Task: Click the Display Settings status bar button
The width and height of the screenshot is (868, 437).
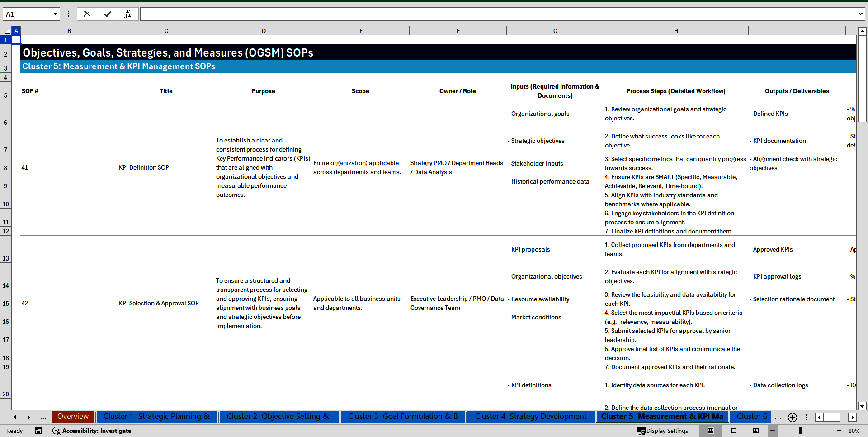Action: 662,431
